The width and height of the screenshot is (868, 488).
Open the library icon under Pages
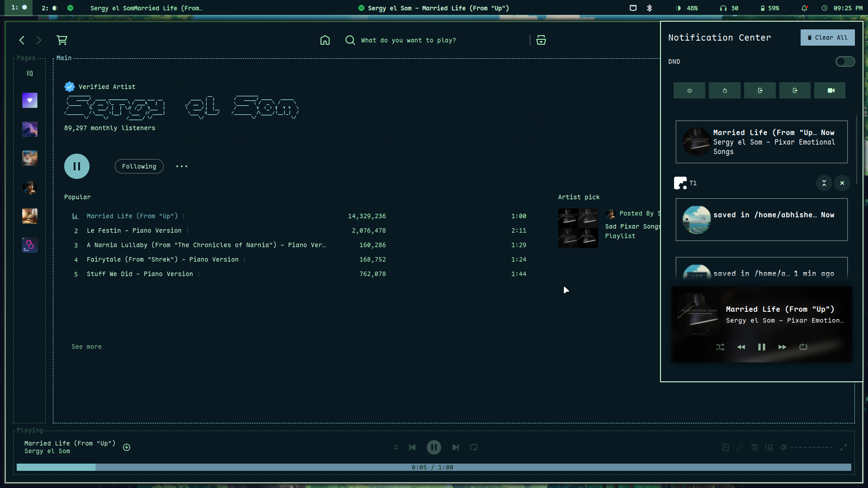pyautogui.click(x=30, y=73)
